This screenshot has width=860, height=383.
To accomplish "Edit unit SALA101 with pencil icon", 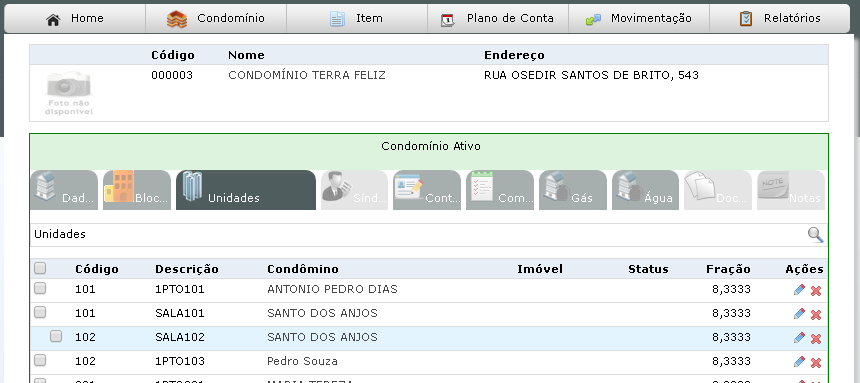I will tap(800, 314).
